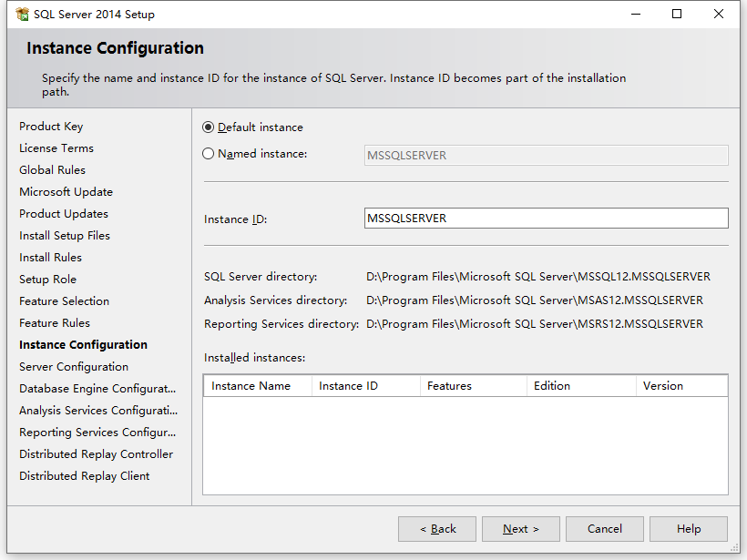
Task: Select Setup Role step in sidebar
Action: (47, 280)
